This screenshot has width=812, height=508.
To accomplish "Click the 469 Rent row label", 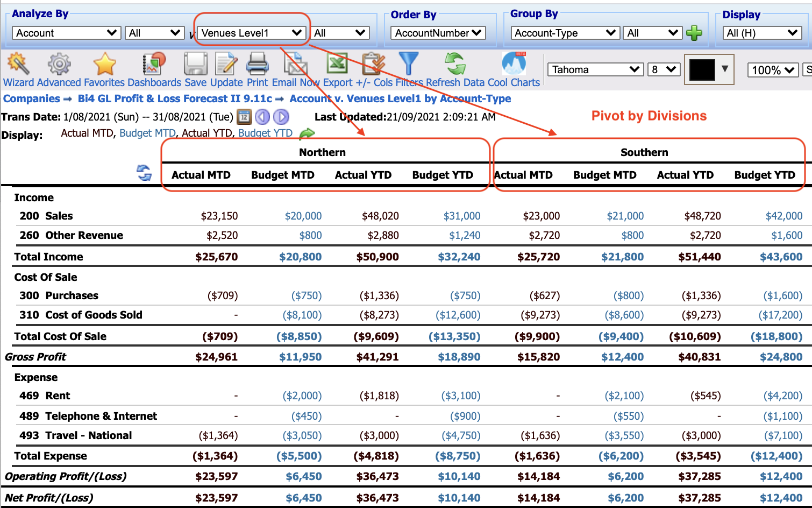I will [45, 396].
